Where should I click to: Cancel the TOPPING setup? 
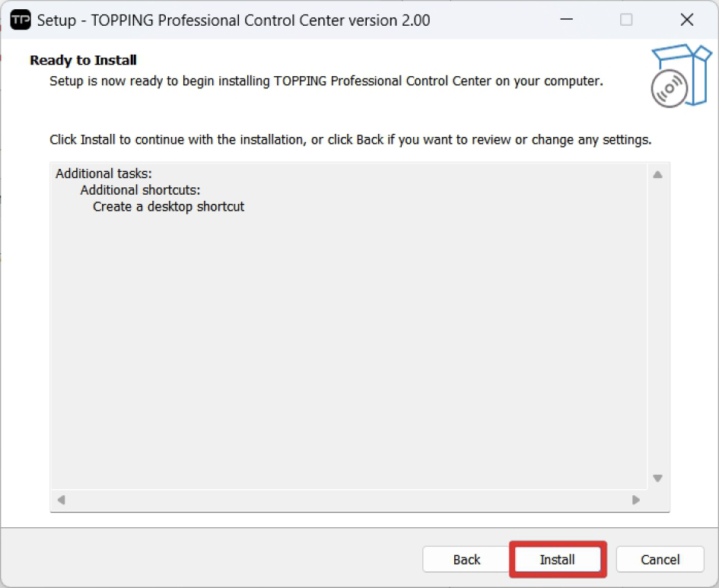pos(660,560)
